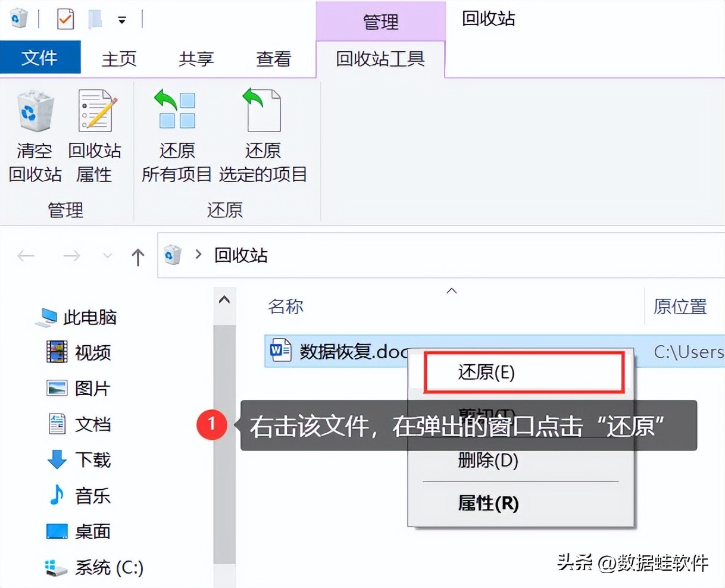Open Customize Quick Access Toolbar dropdown
Screen dimensions: 725x588
pos(122,20)
